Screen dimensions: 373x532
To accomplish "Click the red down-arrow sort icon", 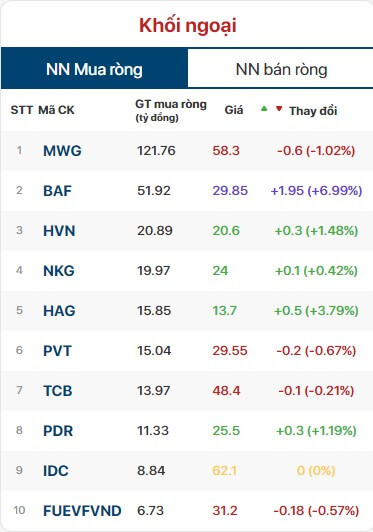I will point(279,109).
